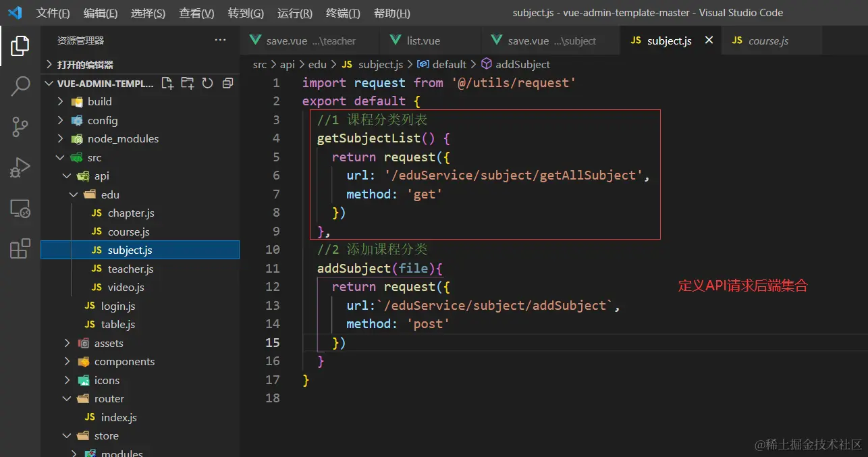Open the Source Control view

click(20, 126)
